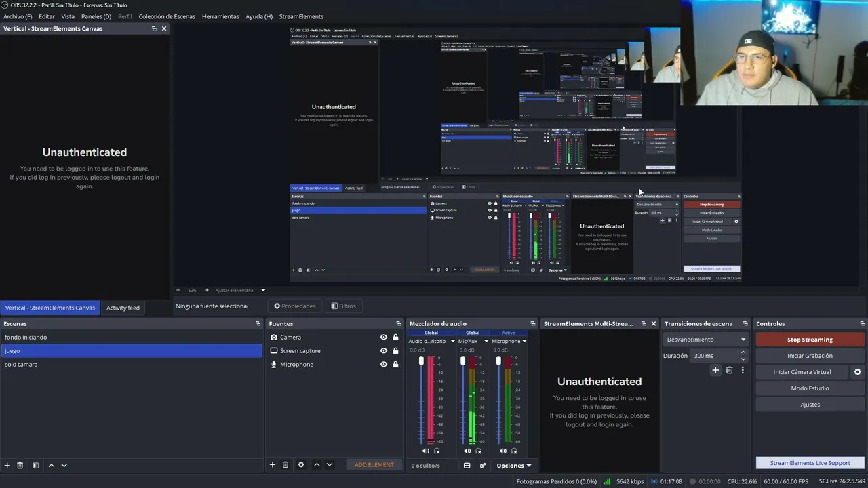Click the Microphone volume fader handle
Screen dimensions: 868x488
click(x=498, y=361)
